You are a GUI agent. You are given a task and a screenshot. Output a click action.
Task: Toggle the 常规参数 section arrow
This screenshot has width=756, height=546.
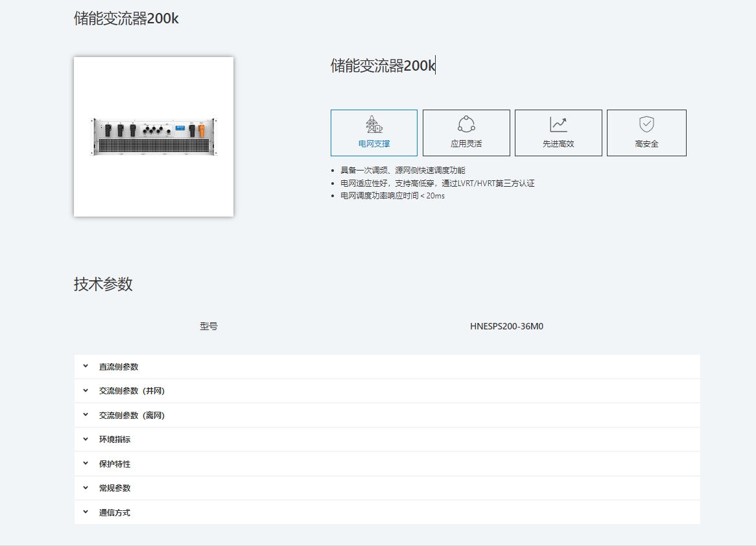(x=85, y=488)
